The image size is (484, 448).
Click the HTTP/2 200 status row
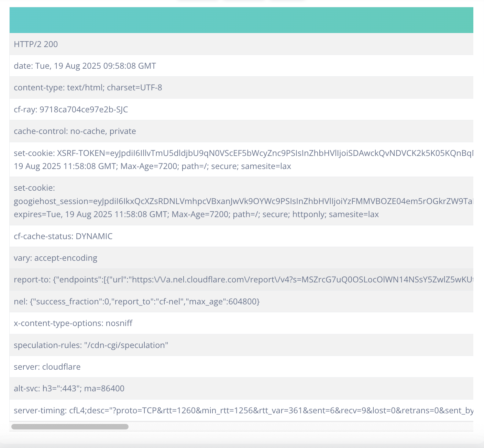pos(36,44)
